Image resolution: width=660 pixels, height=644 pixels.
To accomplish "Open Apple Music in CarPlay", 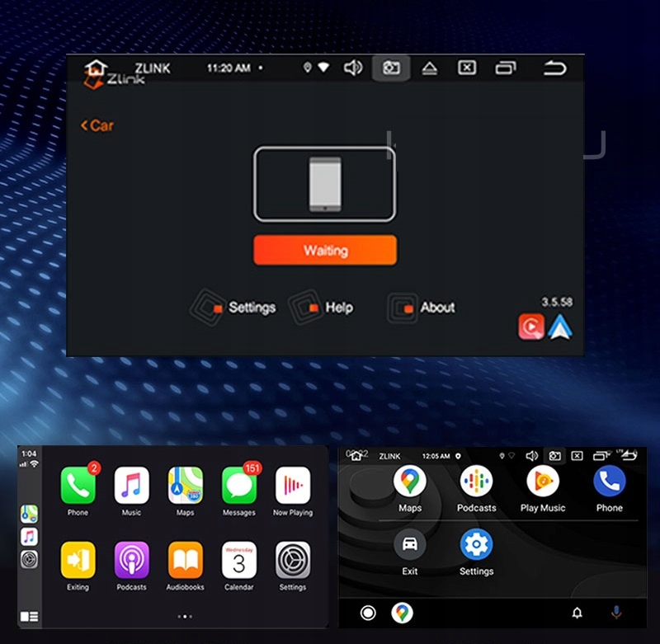I will coord(131,486).
